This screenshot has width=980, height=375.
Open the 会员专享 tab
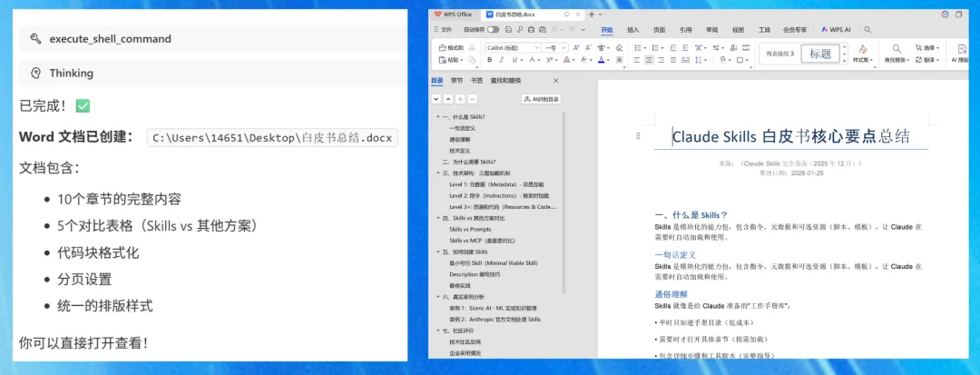tap(795, 29)
